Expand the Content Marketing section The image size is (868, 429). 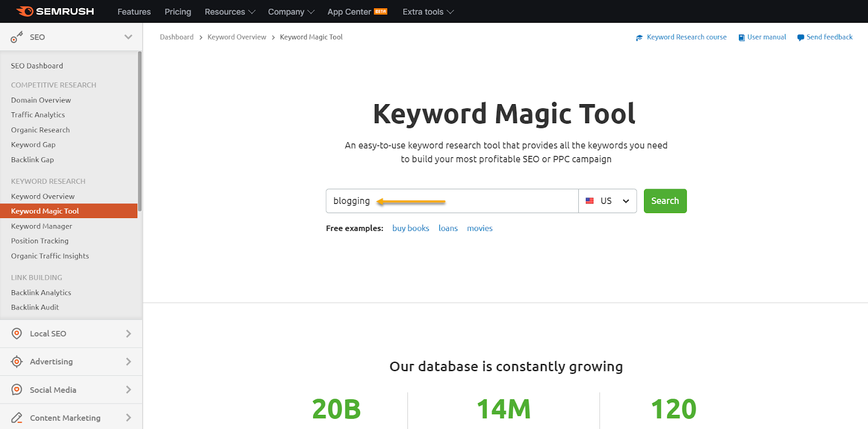[129, 418]
